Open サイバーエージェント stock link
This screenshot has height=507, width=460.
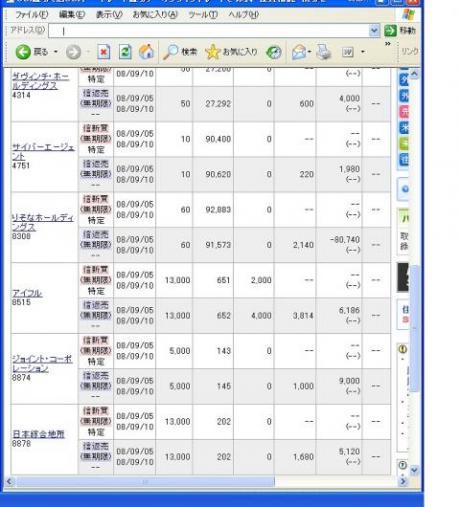(43, 151)
